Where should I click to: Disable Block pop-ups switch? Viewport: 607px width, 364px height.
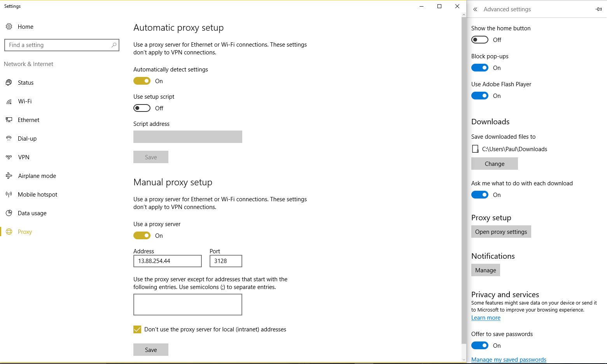pos(480,68)
